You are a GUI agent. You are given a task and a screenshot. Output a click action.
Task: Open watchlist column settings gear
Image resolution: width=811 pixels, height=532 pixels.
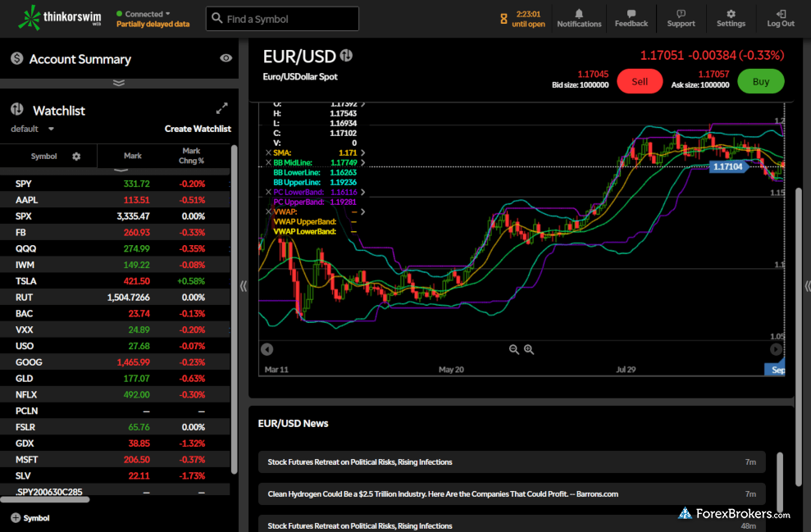pyautogui.click(x=76, y=156)
